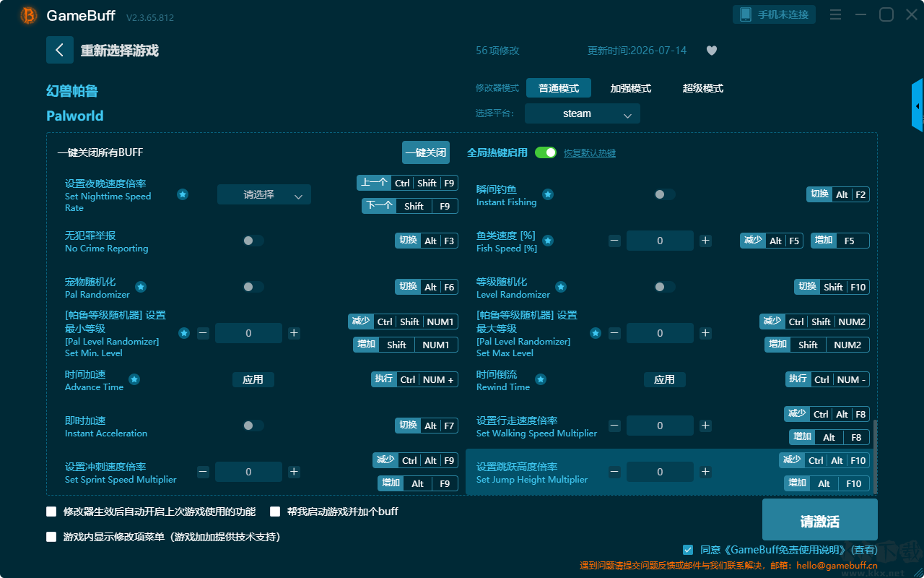The image size is (924, 578).
Task: Click star icon beside Advance Time
Action: (x=134, y=379)
